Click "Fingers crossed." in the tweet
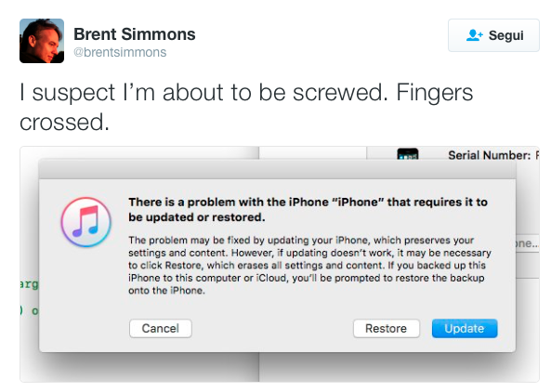551x392 pixels. pos(246,108)
